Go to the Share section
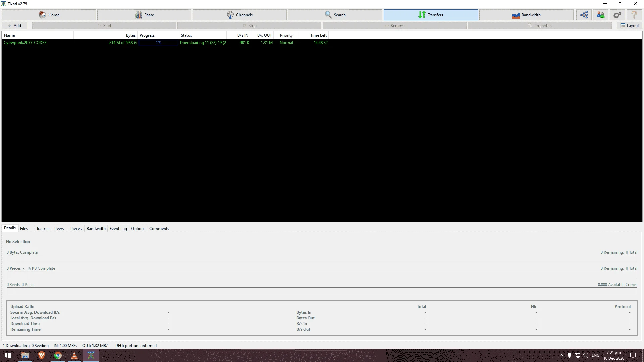This screenshot has width=644, height=362. pyautogui.click(x=144, y=15)
